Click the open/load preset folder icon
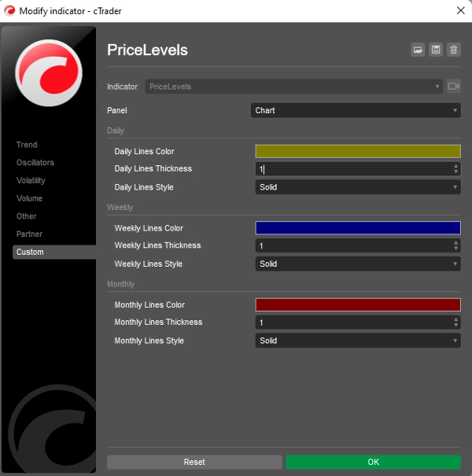472x476 pixels. [418, 50]
